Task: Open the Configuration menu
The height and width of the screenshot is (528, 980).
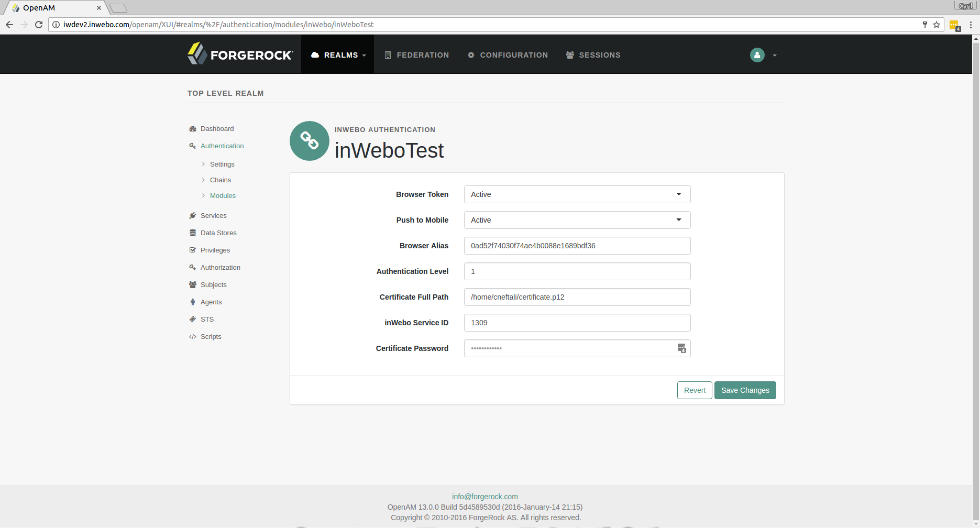Action: pos(508,55)
